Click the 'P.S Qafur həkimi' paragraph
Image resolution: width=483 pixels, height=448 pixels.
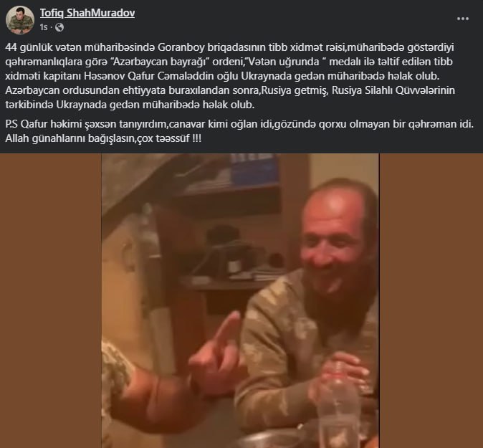(x=239, y=131)
